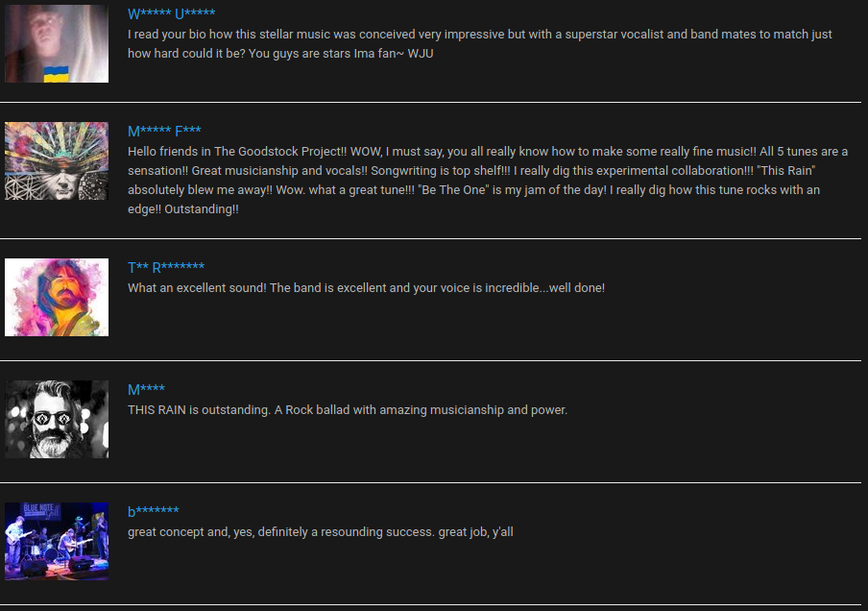The width and height of the screenshot is (868, 611).
Task: Click the 'WJU' signature ending the first comment
Action: click(421, 54)
